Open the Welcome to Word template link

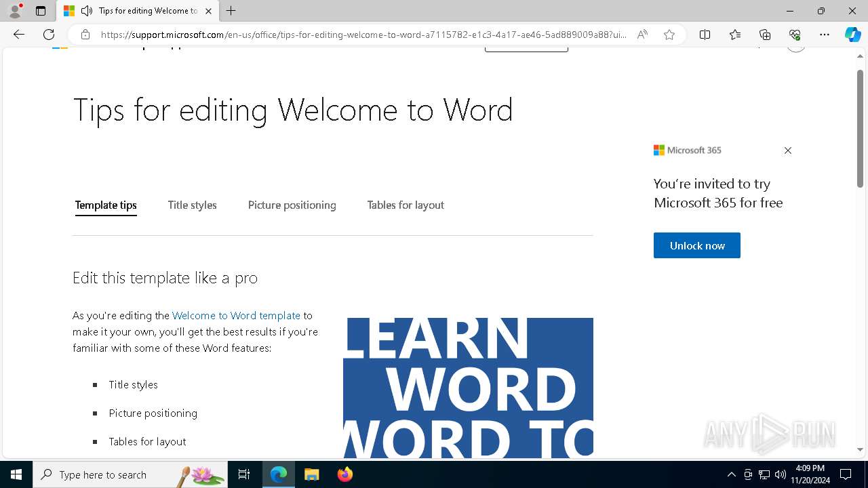236,315
